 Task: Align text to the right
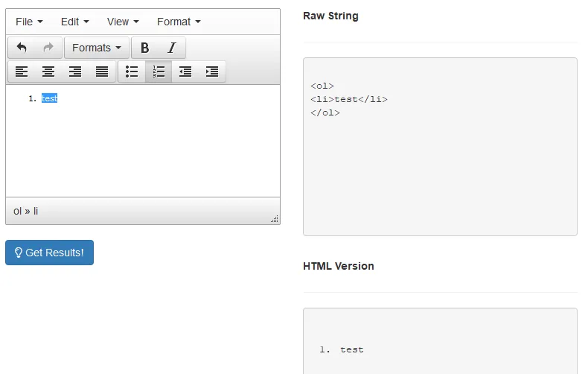tap(75, 72)
